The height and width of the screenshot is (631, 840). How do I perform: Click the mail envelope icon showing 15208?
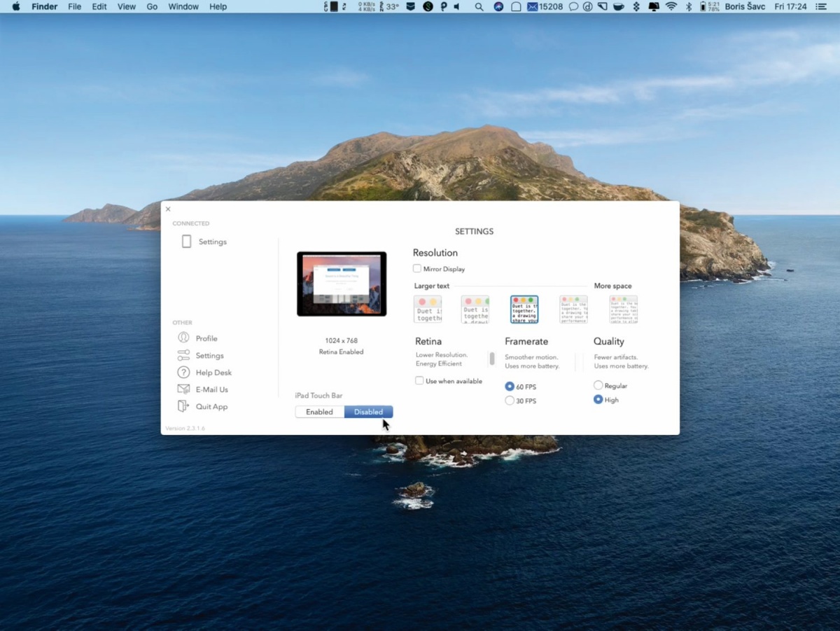point(545,6)
